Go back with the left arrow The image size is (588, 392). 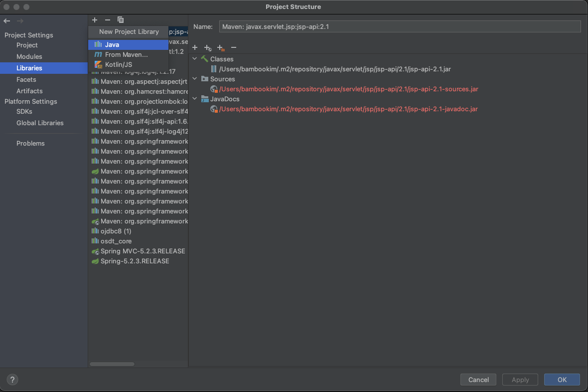tap(7, 21)
